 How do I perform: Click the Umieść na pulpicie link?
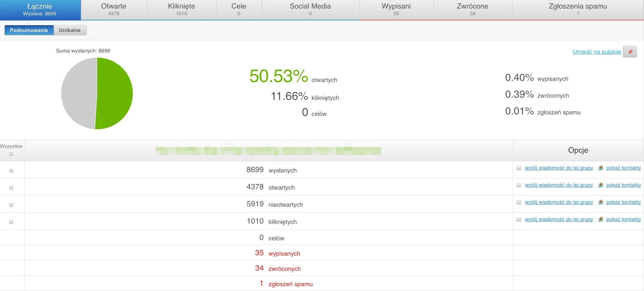click(597, 52)
